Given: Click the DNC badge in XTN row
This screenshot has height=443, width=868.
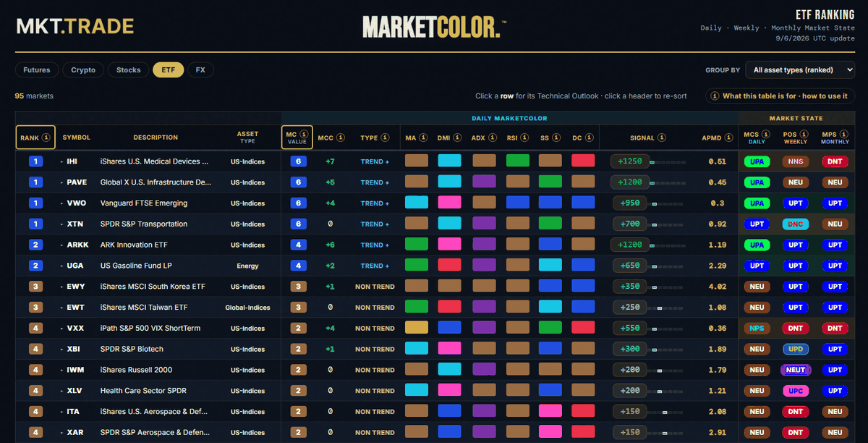Looking at the screenshot, I should click(x=796, y=224).
